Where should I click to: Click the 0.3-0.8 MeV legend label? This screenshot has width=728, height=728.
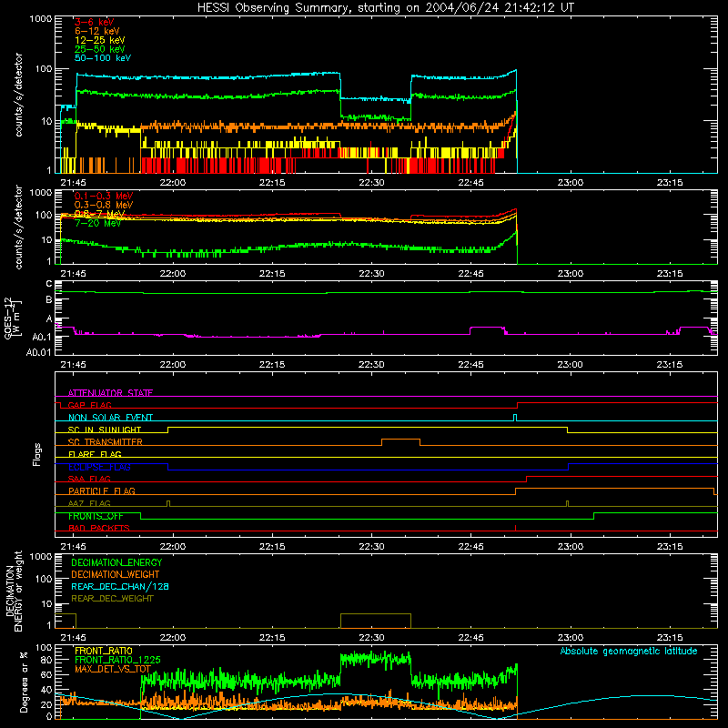(x=104, y=205)
